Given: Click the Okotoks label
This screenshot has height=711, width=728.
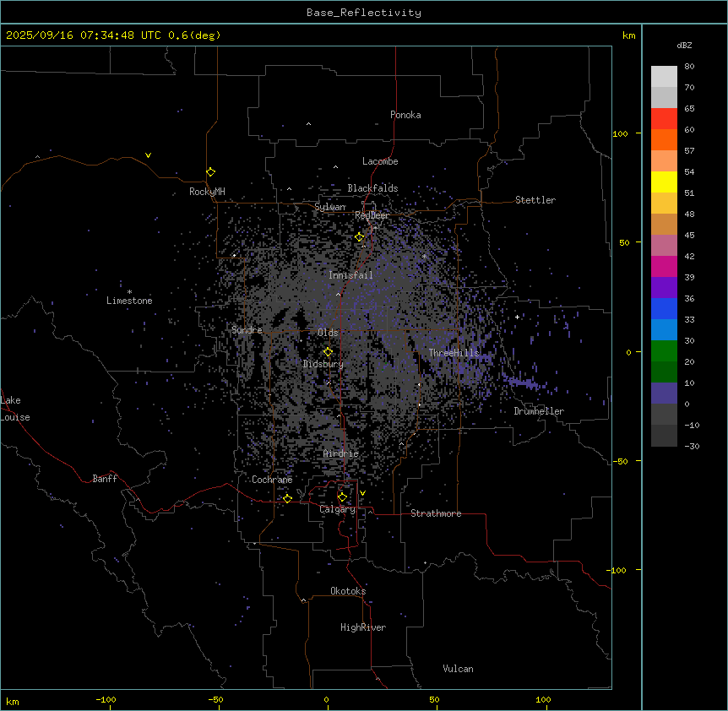Looking at the screenshot, I should point(348,591).
